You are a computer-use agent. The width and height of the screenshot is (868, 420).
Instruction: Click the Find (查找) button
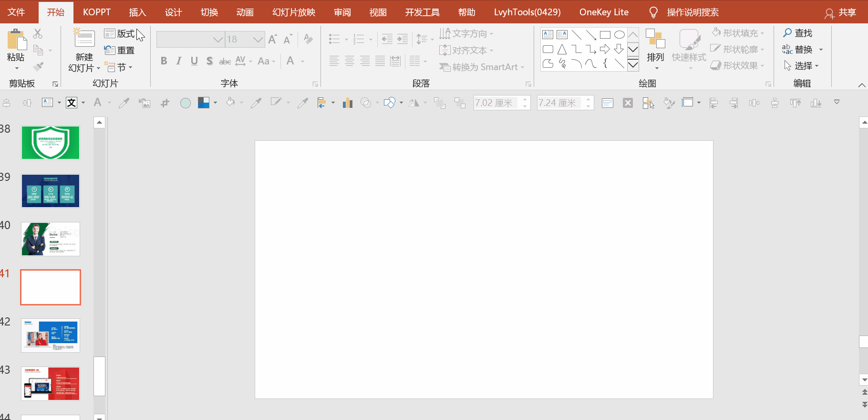point(797,33)
